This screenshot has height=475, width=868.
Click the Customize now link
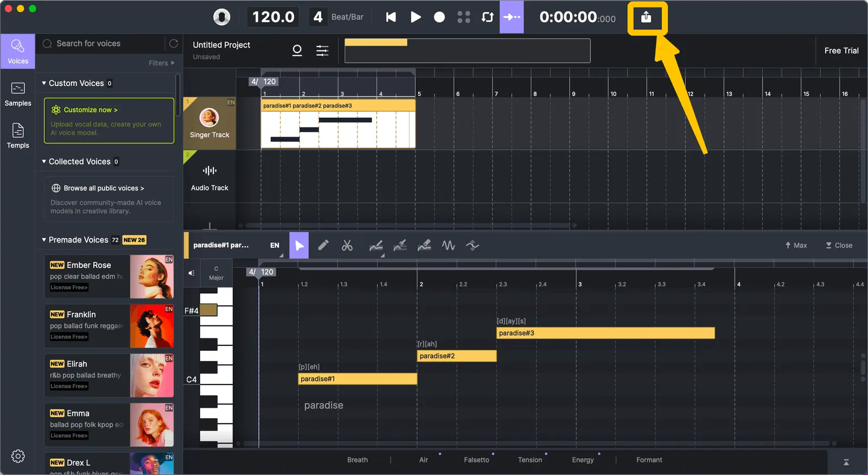[90, 110]
